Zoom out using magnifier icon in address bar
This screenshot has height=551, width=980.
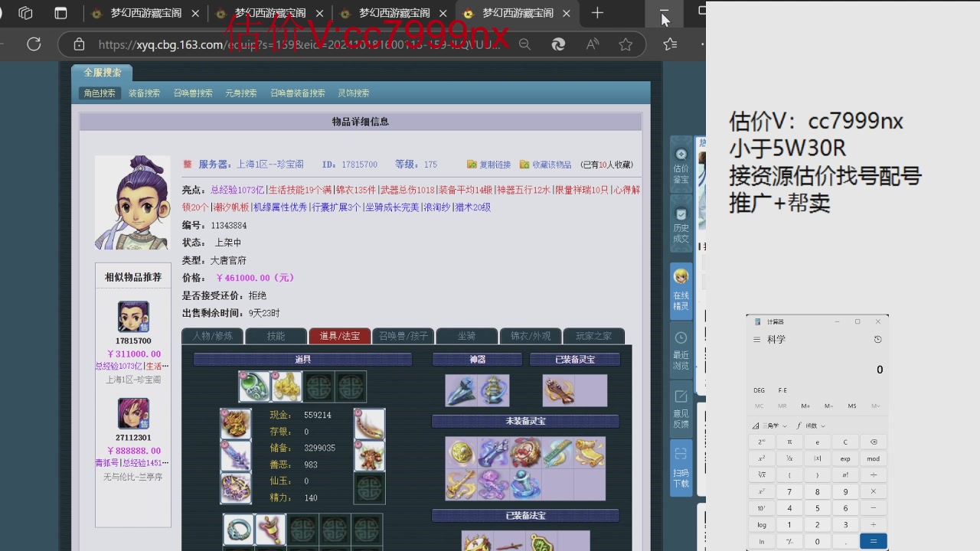point(524,44)
